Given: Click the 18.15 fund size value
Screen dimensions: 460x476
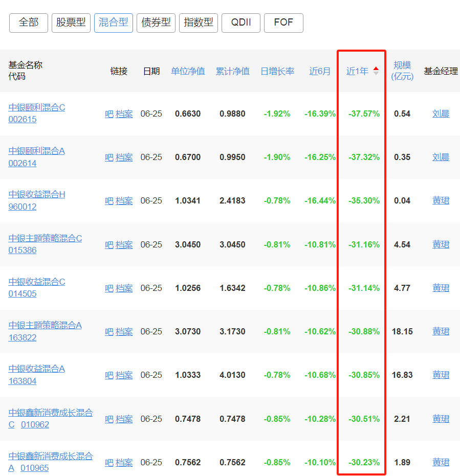Looking at the screenshot, I should (402, 331).
